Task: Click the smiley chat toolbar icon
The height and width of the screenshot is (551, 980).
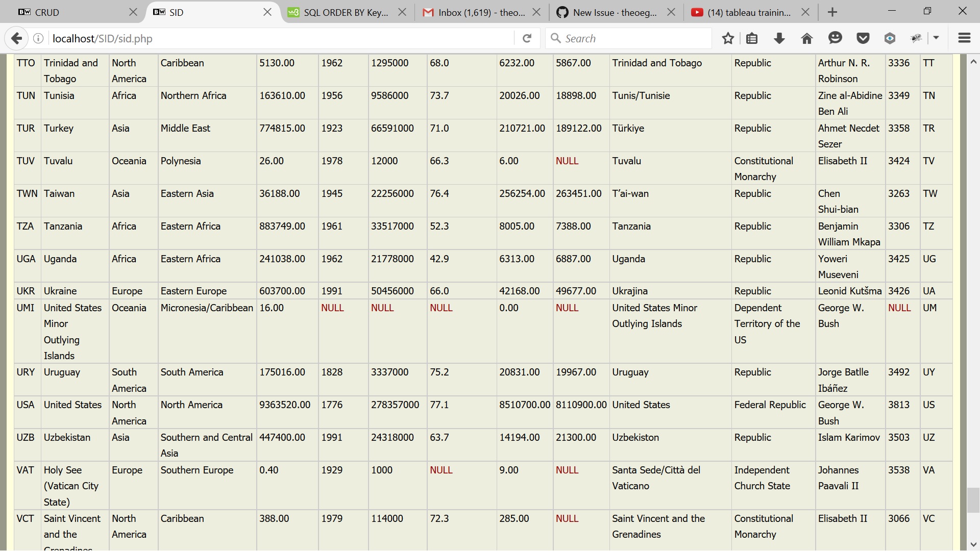Action: [x=835, y=38]
